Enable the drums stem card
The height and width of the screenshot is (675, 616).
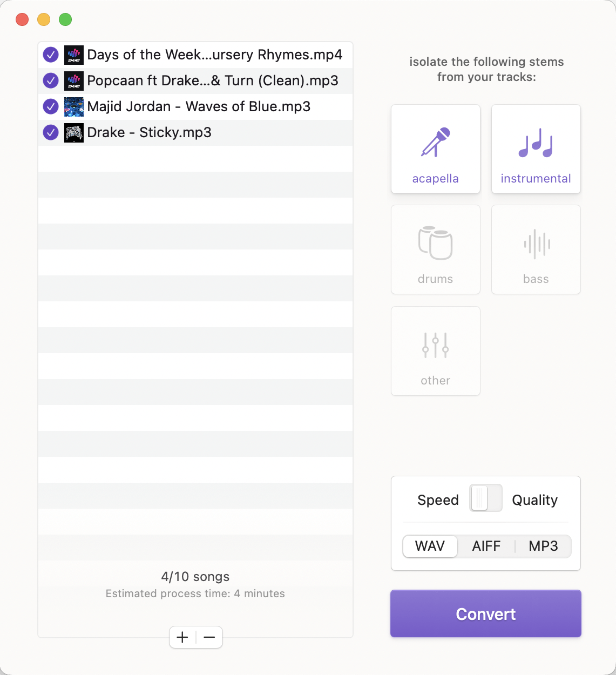[x=435, y=249]
